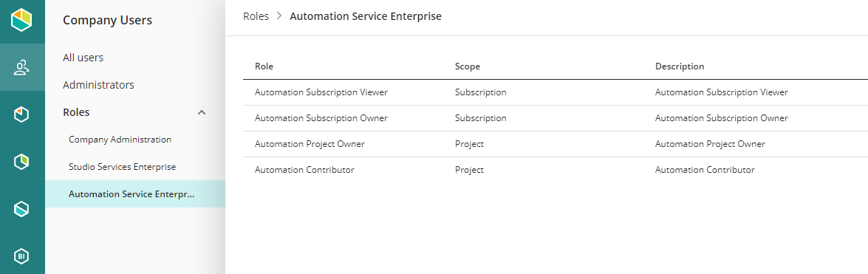Select the Roles section heading
Viewport: 868px width, 274px height.
(76, 112)
